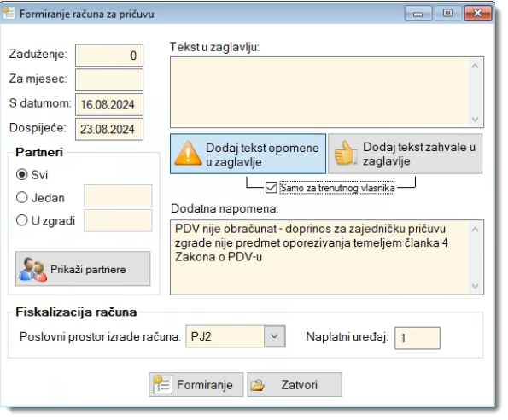This screenshot has width=508, height=420.
Task: Click the up arrow in Dodatna napomena scrollbar
Action: [x=475, y=230]
